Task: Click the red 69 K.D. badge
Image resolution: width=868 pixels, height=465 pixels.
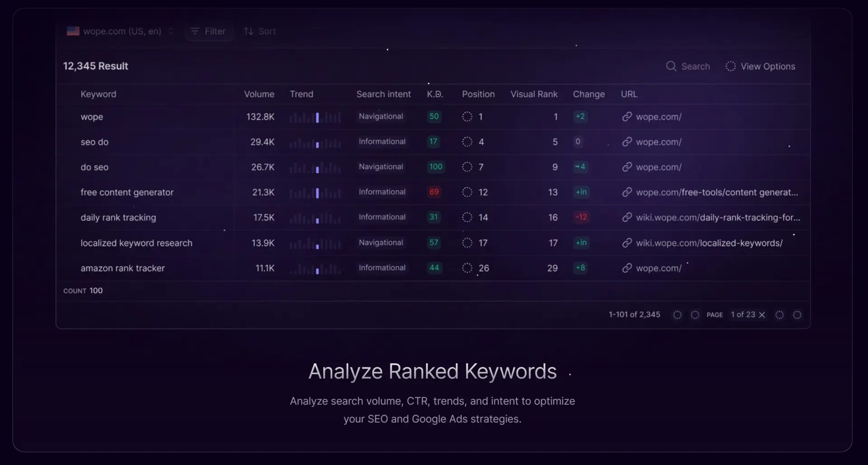Action: click(434, 192)
